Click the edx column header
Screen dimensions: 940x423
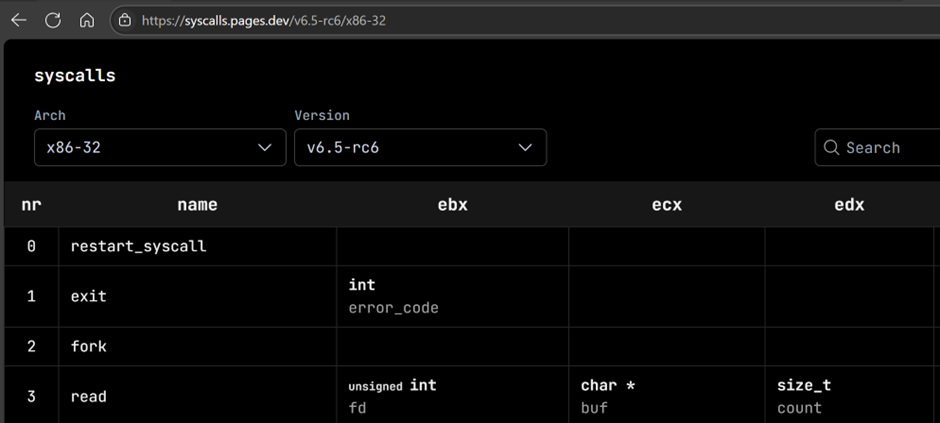pos(849,205)
